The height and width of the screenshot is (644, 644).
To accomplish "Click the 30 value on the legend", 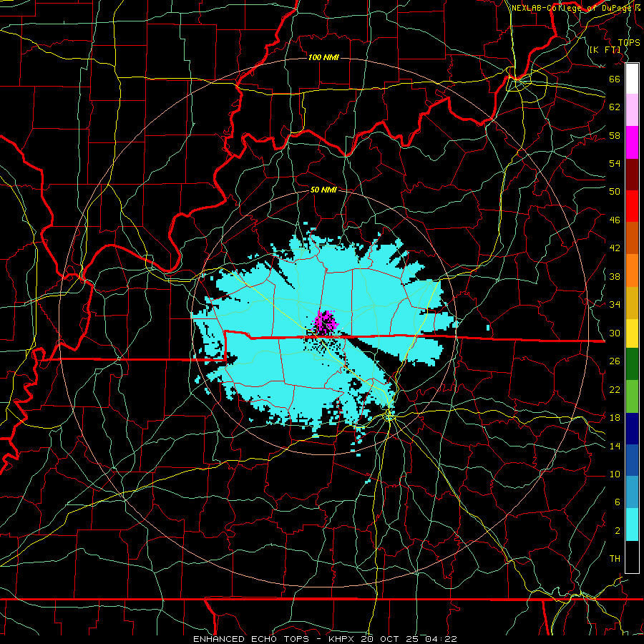I will [x=615, y=333].
